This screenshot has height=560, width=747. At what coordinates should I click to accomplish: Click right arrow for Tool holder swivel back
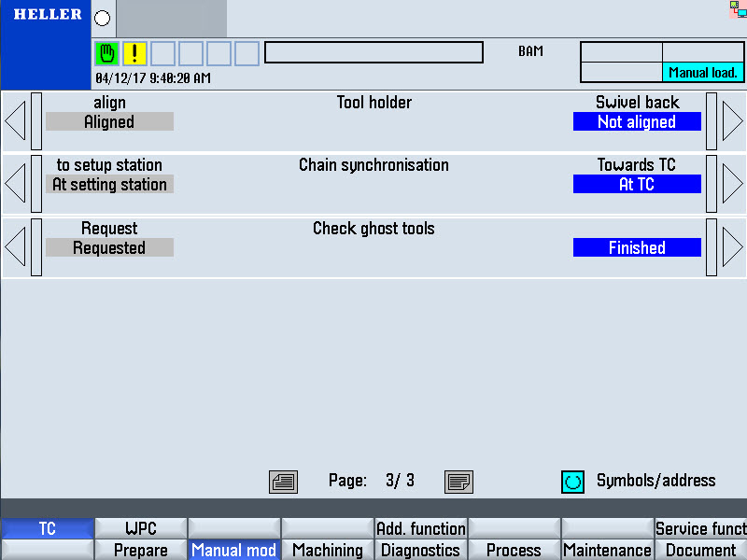732,121
